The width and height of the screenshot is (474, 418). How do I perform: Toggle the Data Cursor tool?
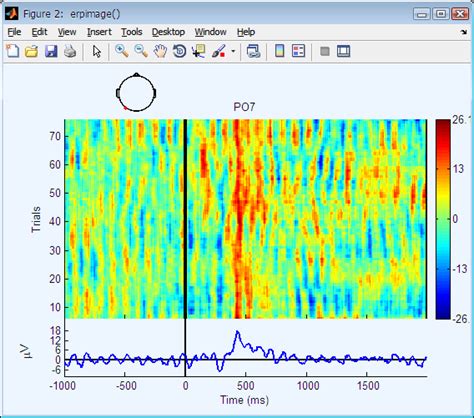point(199,51)
